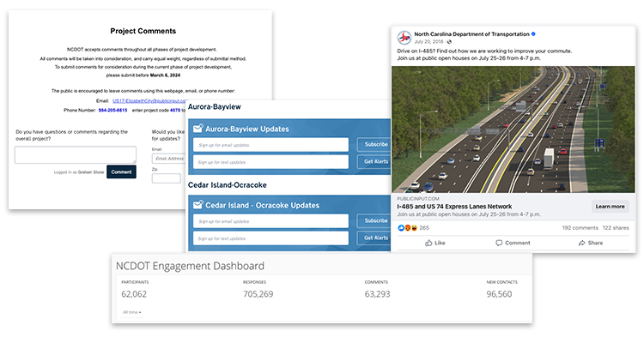This screenshot has width=644, height=343.
Task: Click the Learn more button on post
Action: click(610, 207)
